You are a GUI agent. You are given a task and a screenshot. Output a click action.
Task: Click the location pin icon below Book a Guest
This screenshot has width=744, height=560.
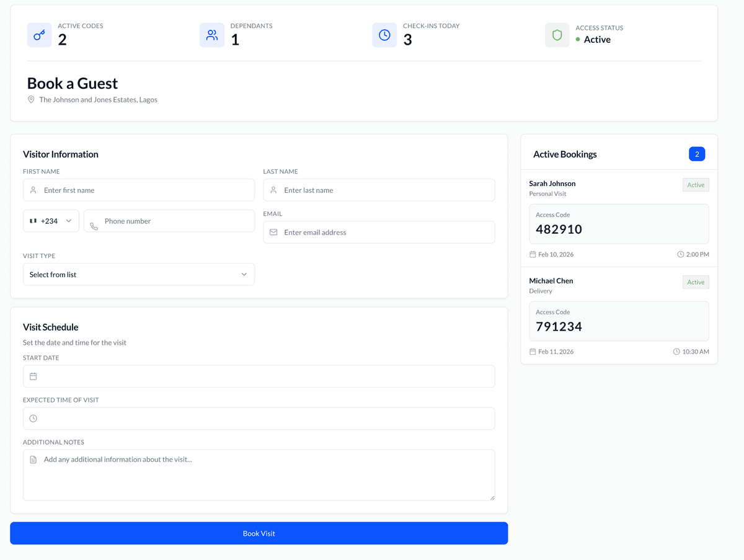31,99
